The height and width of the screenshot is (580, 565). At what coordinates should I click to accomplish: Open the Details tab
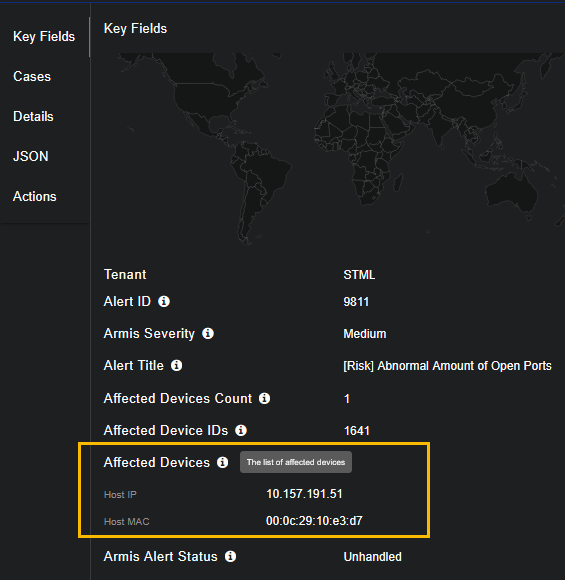click(33, 117)
